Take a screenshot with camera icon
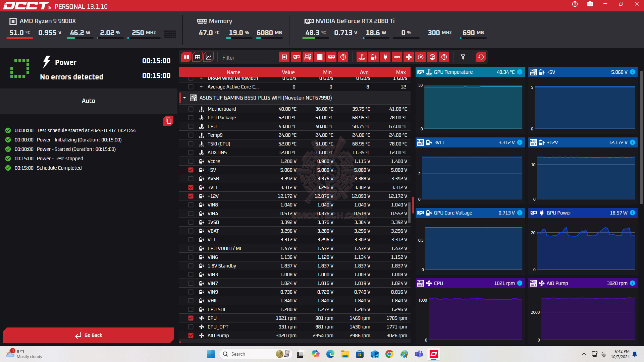This screenshot has width=644, height=362. [590, 4]
